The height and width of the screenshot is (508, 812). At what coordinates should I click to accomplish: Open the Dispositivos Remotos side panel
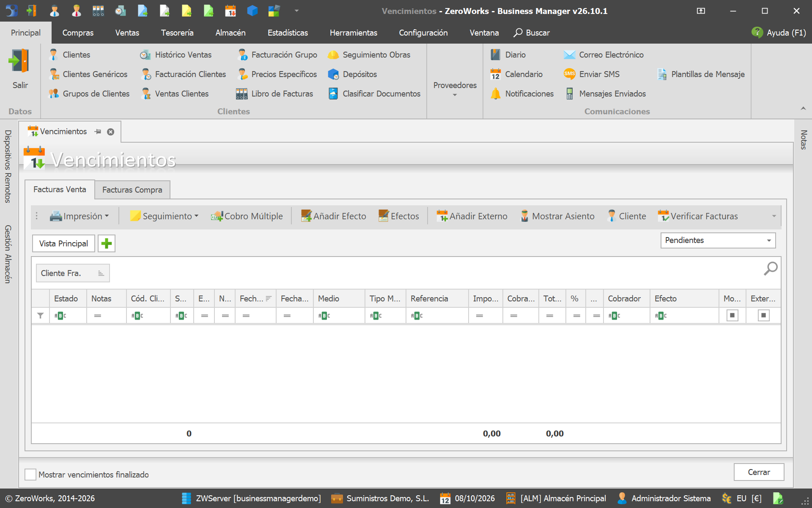pyautogui.click(x=8, y=166)
